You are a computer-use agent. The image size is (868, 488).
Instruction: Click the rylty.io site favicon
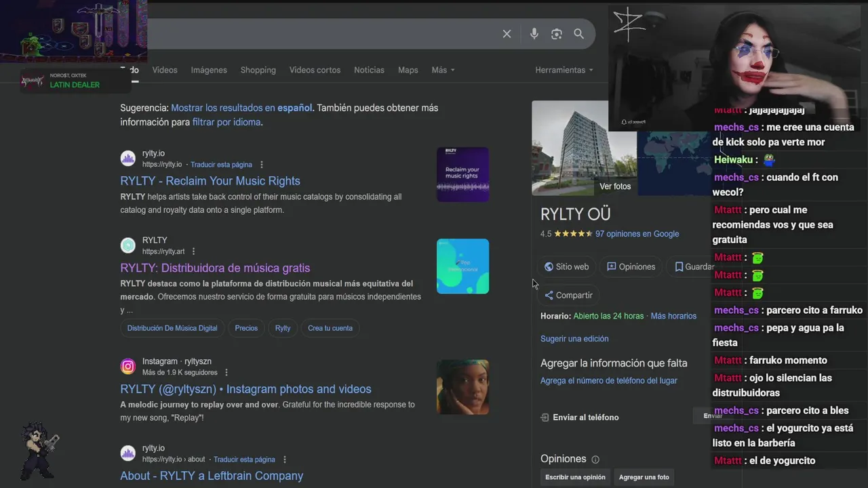tap(128, 159)
